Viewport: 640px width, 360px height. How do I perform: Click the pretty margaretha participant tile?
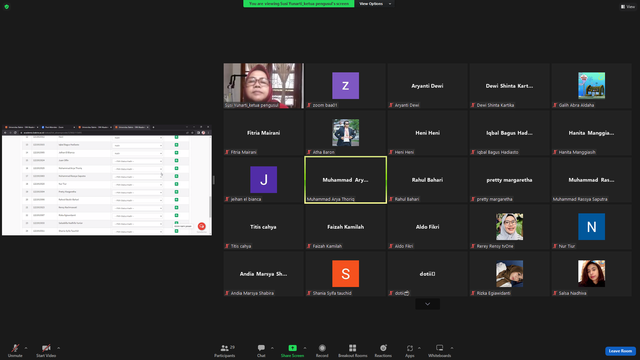509,180
